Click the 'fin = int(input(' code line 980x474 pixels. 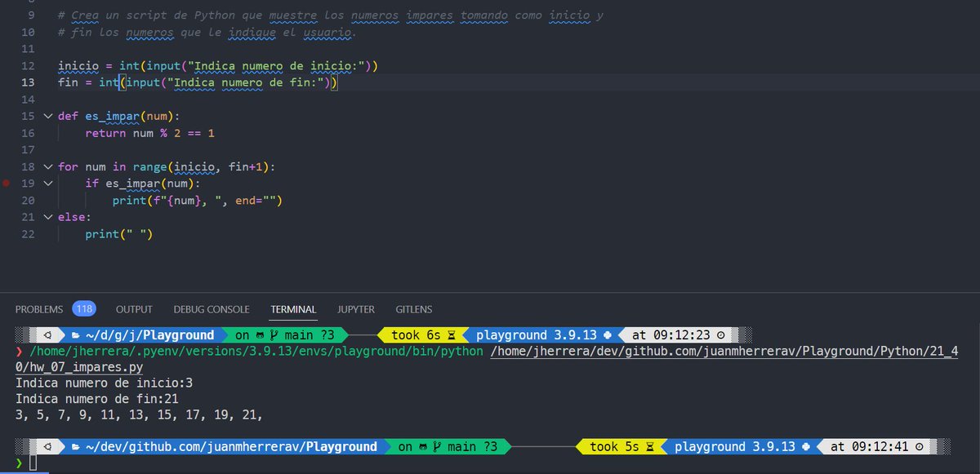[198, 82]
